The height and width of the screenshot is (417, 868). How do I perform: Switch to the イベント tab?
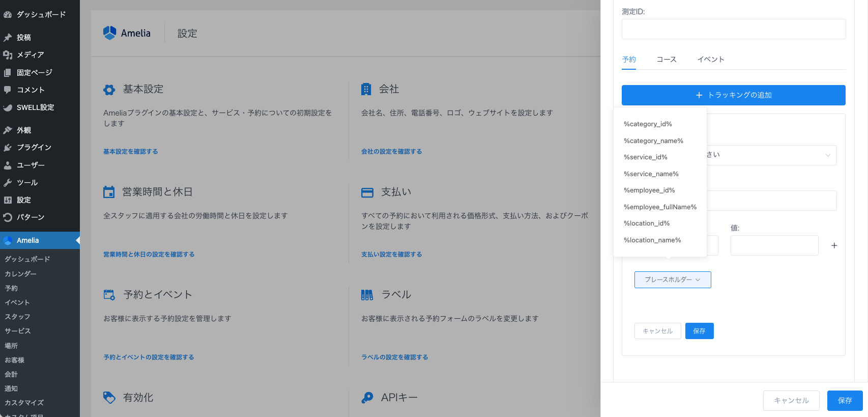710,60
